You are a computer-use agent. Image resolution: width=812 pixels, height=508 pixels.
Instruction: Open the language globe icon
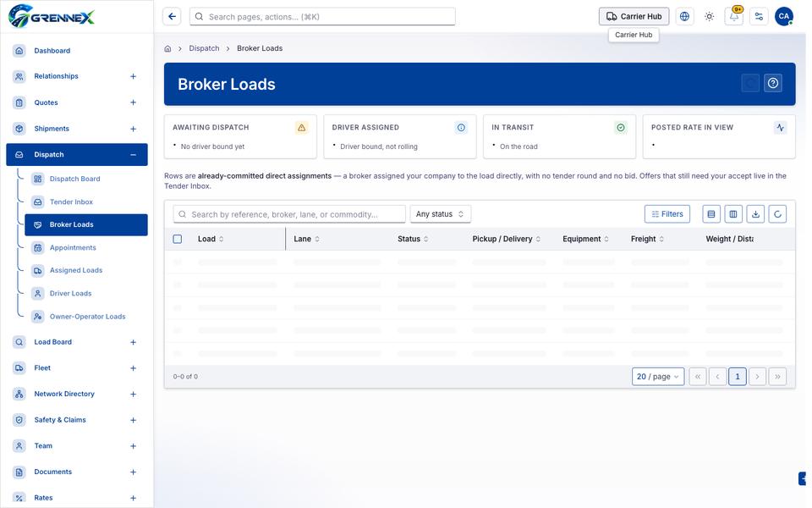(x=684, y=17)
